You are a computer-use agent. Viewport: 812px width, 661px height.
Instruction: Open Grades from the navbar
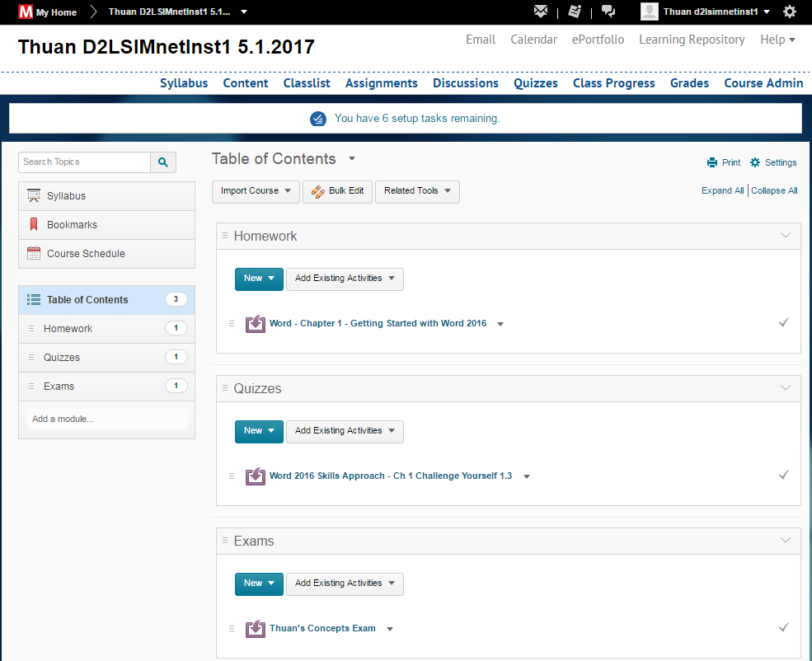(x=689, y=83)
